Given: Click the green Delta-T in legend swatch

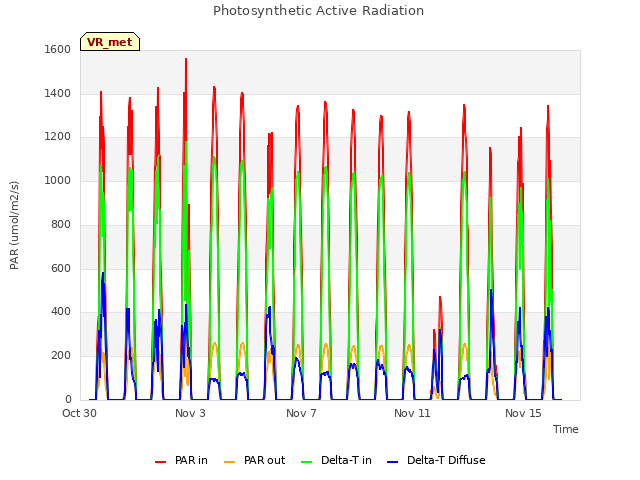Looking at the screenshot, I should click(307, 462).
